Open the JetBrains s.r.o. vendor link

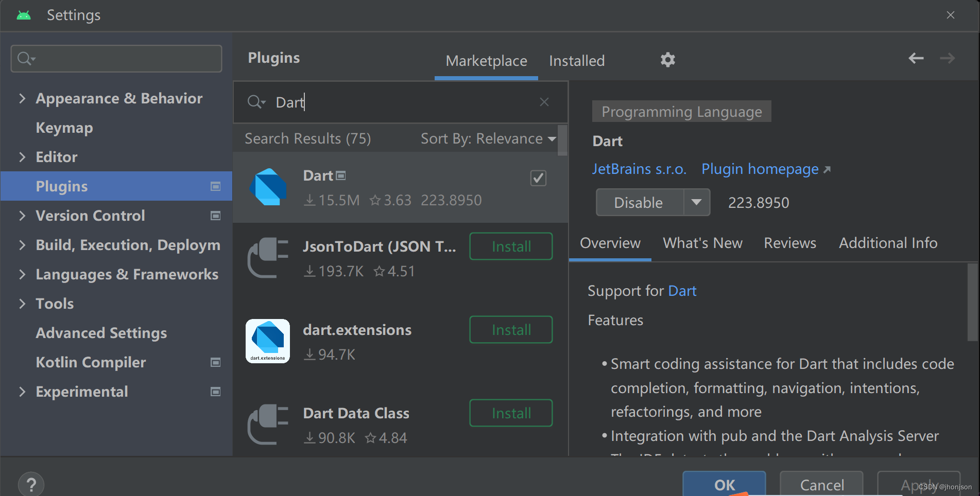pos(639,169)
